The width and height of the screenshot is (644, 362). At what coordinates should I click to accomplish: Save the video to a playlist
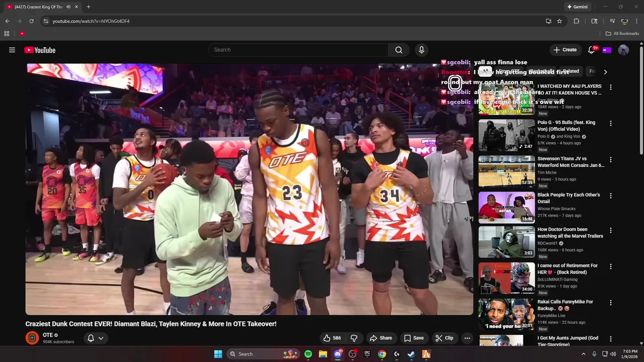coord(414,338)
